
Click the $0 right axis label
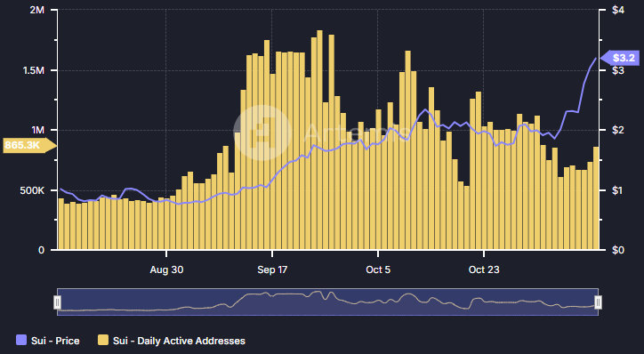(618, 250)
